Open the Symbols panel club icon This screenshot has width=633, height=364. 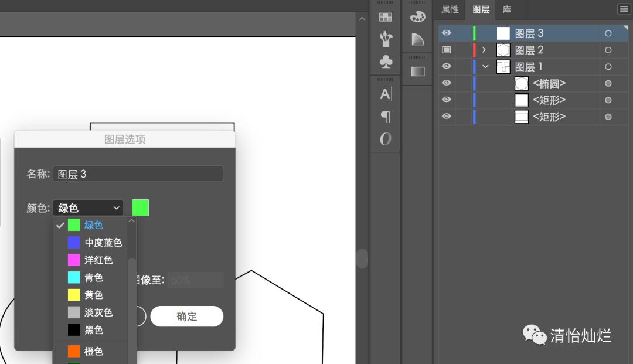386,62
